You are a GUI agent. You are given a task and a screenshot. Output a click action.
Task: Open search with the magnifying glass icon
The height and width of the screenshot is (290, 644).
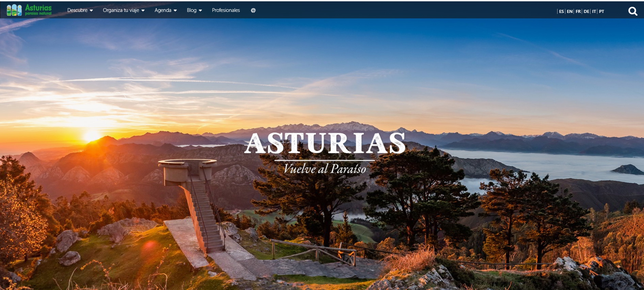tap(632, 11)
